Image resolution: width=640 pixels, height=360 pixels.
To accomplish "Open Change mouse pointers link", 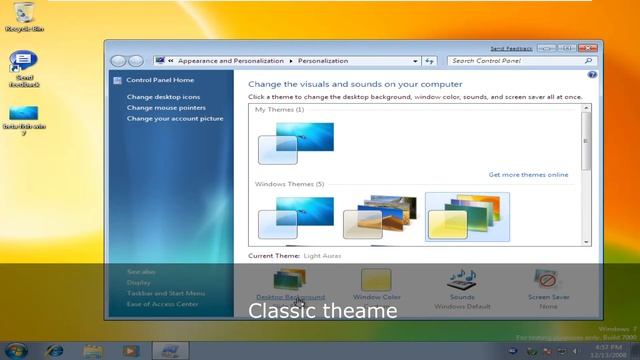I will coord(166,108).
